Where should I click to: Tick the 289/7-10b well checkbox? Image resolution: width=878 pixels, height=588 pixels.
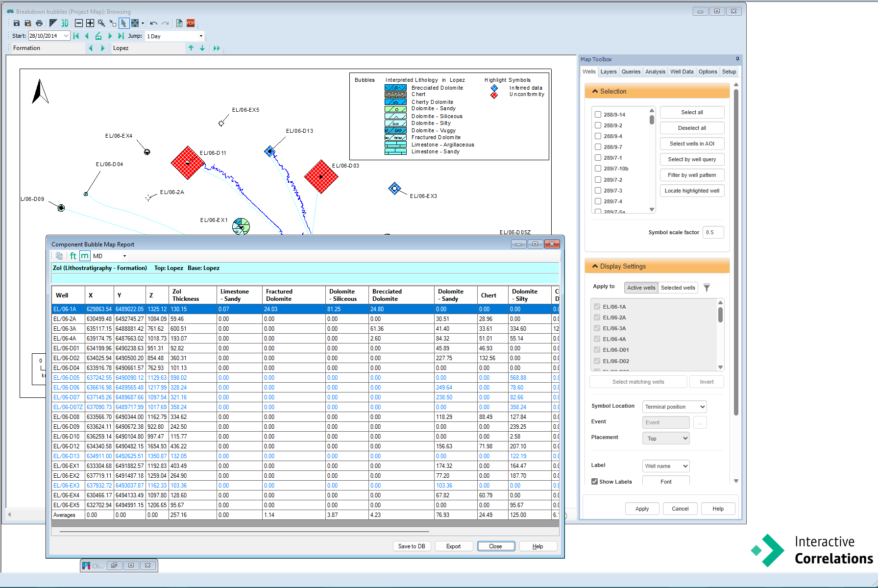point(598,169)
